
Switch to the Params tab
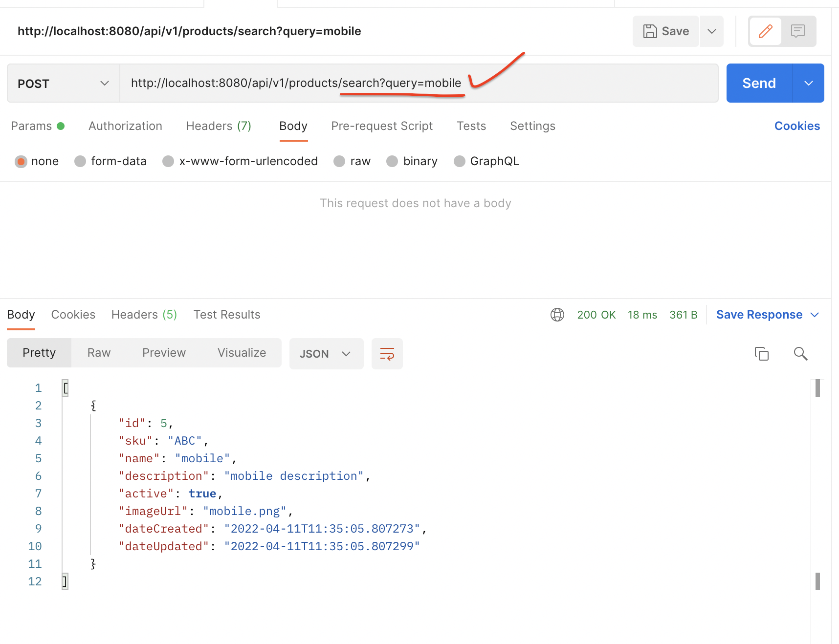(x=38, y=126)
